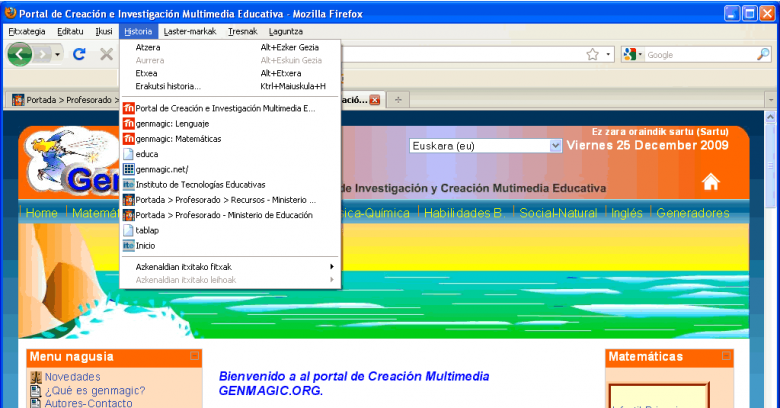Open the list-all-tabs dropdown arrow
780x408 pixels.
[771, 100]
